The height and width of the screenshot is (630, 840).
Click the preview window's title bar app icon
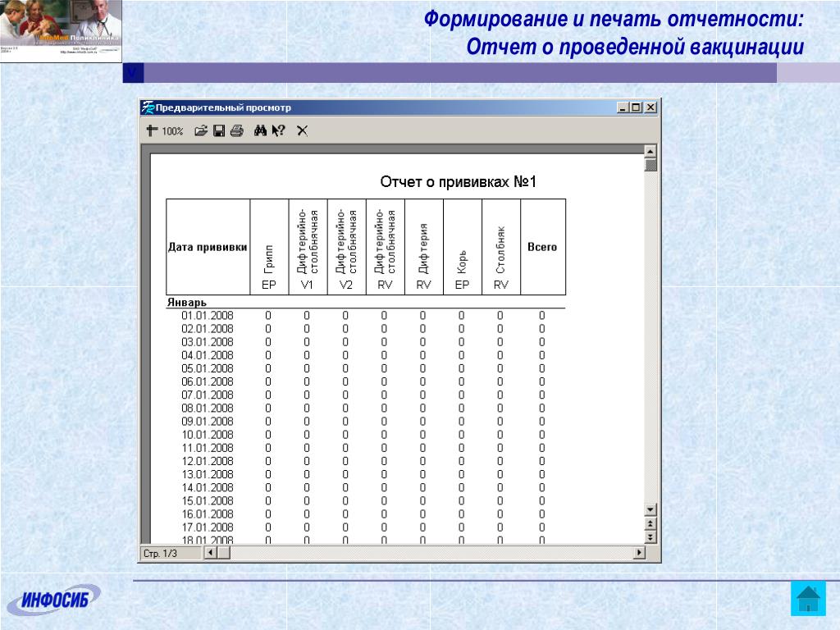[148, 107]
